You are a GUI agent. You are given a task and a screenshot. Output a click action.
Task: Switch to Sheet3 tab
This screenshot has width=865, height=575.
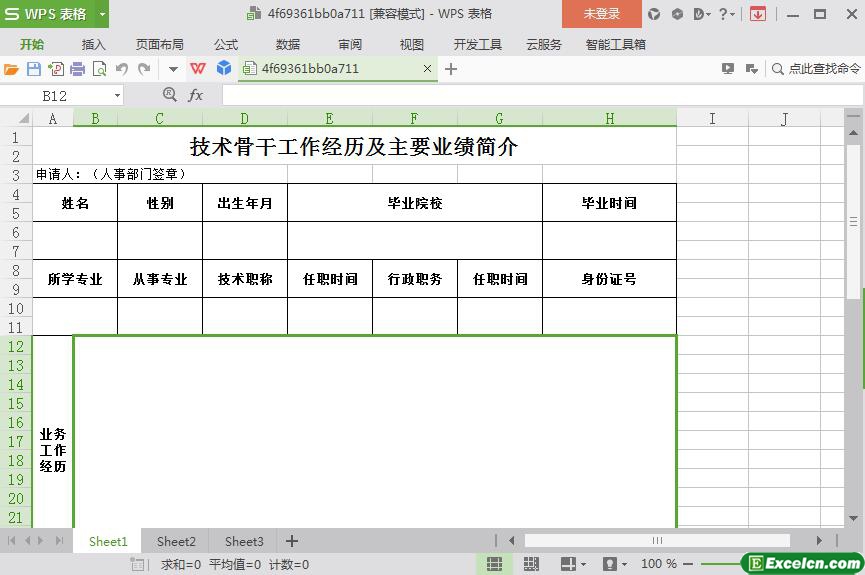244,541
